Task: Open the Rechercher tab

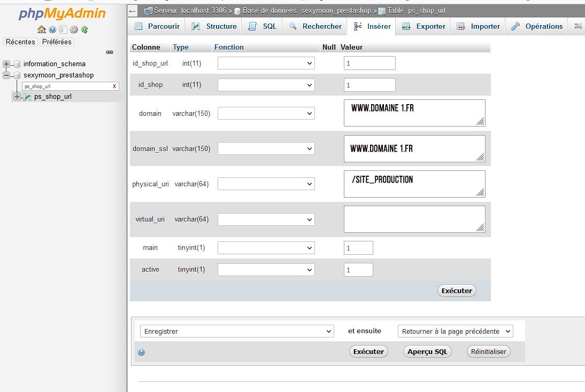Action: 315,26
